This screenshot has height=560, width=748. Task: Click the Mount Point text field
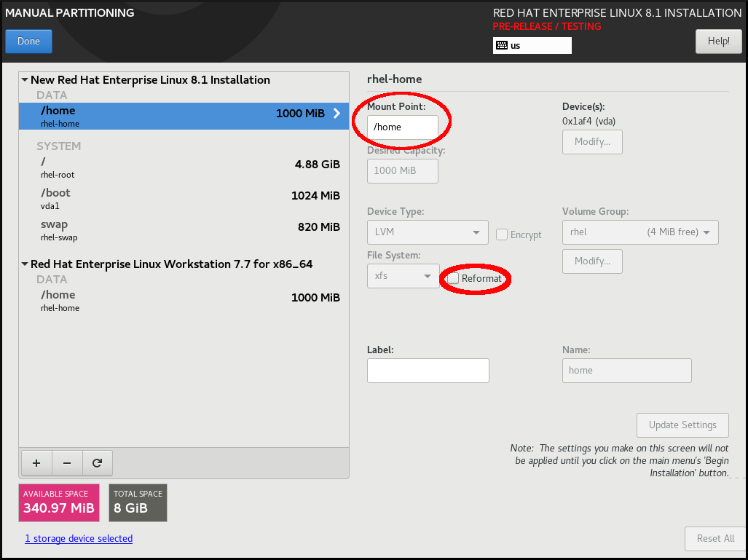402,127
